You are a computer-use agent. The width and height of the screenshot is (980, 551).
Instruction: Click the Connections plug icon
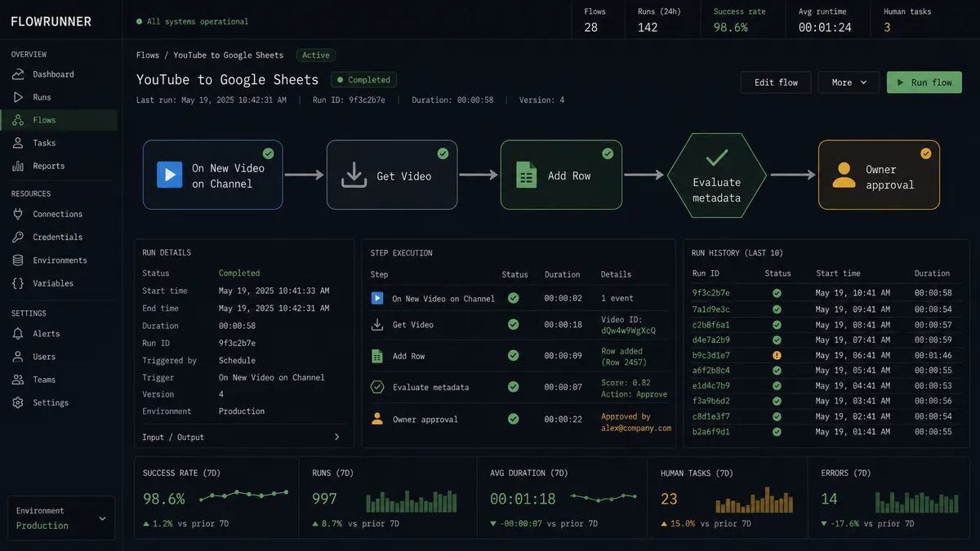click(x=18, y=214)
